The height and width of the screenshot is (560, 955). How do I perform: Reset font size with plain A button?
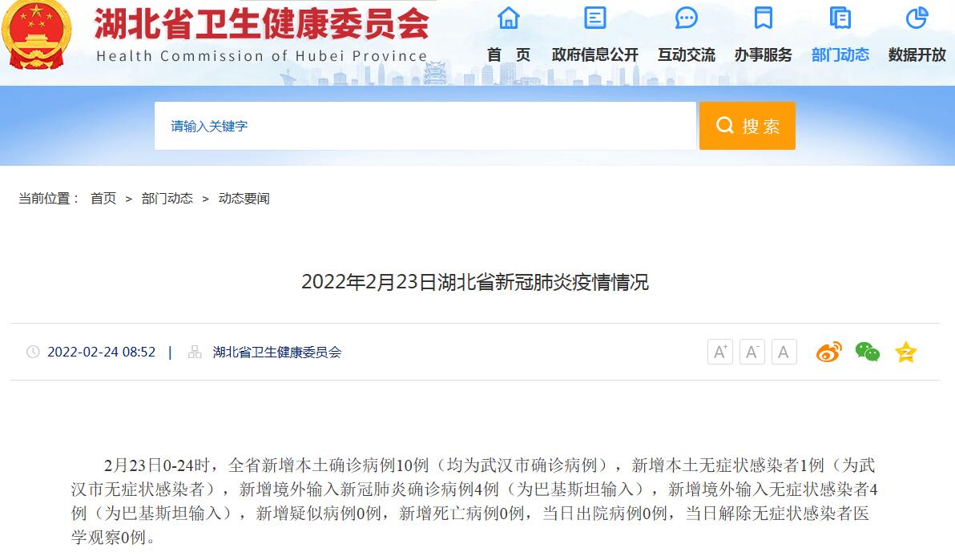784,352
